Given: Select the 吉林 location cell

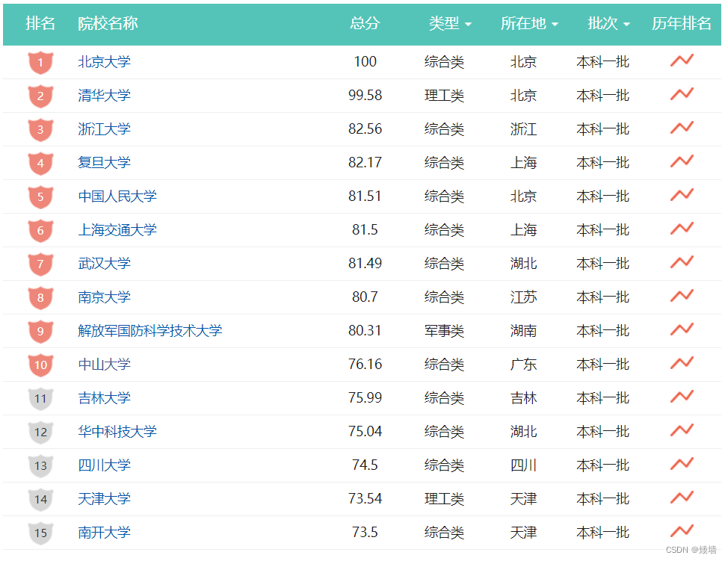Looking at the screenshot, I should (x=524, y=398).
